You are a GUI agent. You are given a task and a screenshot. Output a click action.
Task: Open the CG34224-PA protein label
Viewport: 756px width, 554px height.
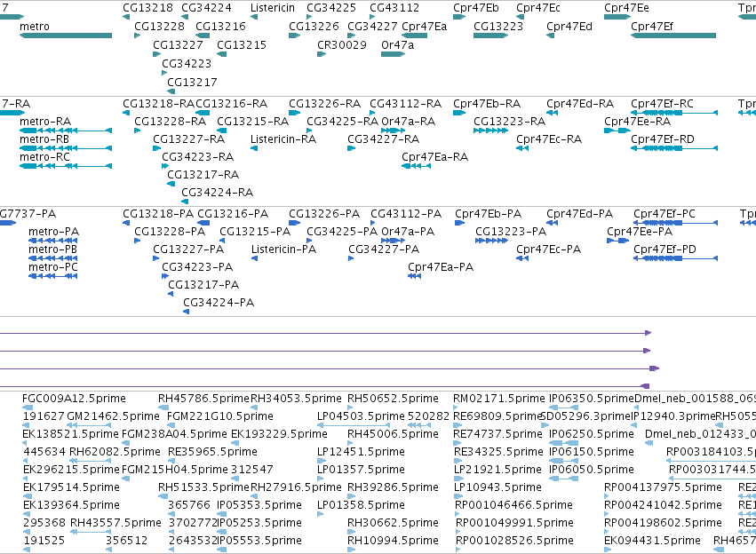click(219, 303)
